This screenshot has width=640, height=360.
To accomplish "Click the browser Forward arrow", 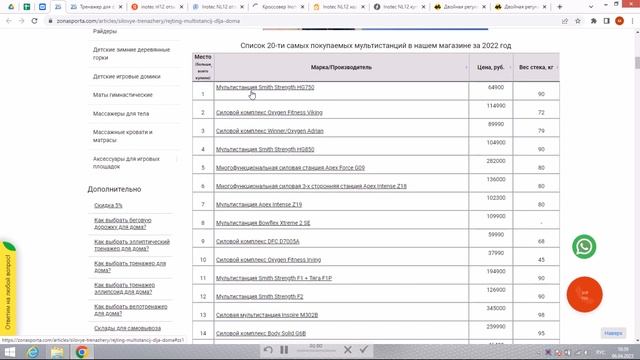I will coord(21,21).
